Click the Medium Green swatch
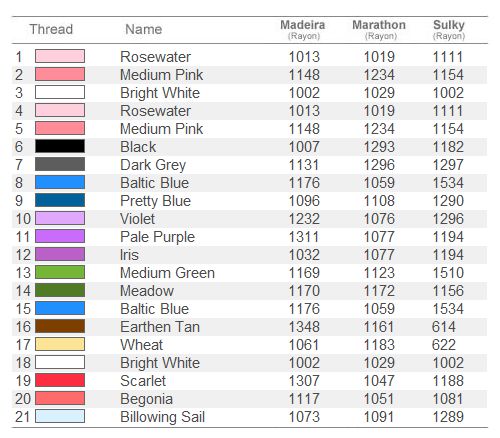Screen dimensions: 500x438 click(60, 272)
